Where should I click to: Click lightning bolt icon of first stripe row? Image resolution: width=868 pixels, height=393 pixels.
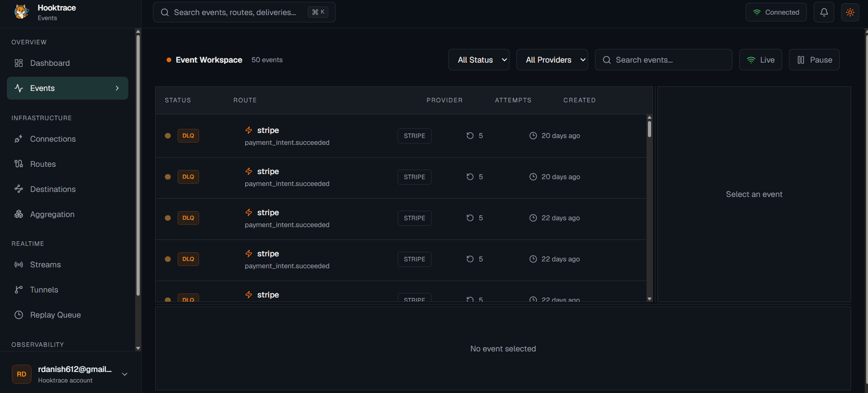pyautogui.click(x=249, y=130)
